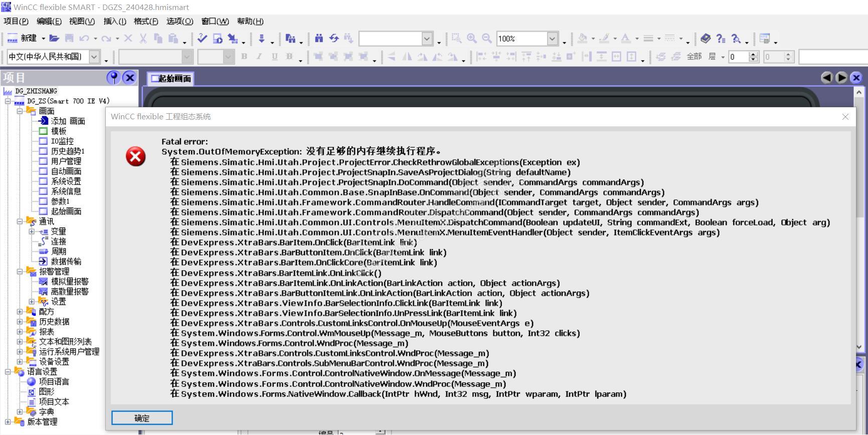Switch to the 起始画面 tab
Screen dimensions: 868x435
pyautogui.click(x=171, y=78)
